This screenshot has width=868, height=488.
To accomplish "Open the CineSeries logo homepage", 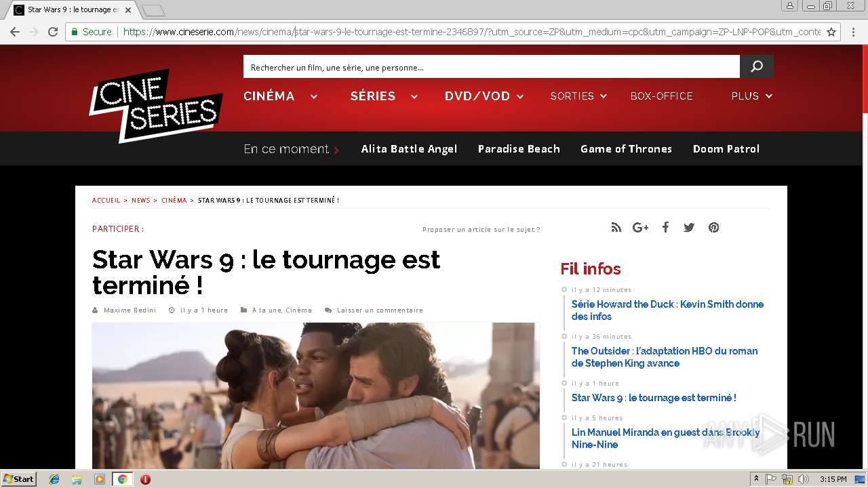I will point(156,106).
